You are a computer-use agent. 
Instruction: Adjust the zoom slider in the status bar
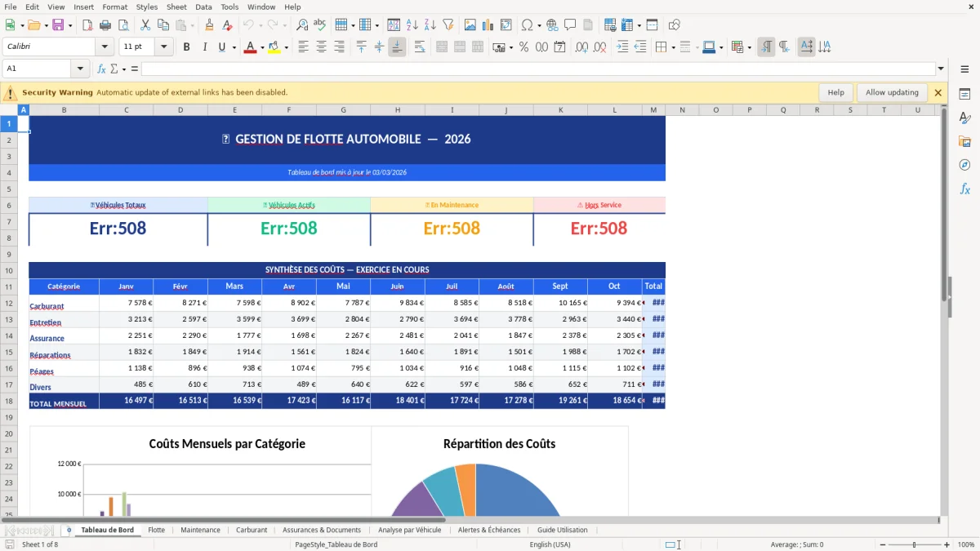(x=912, y=544)
